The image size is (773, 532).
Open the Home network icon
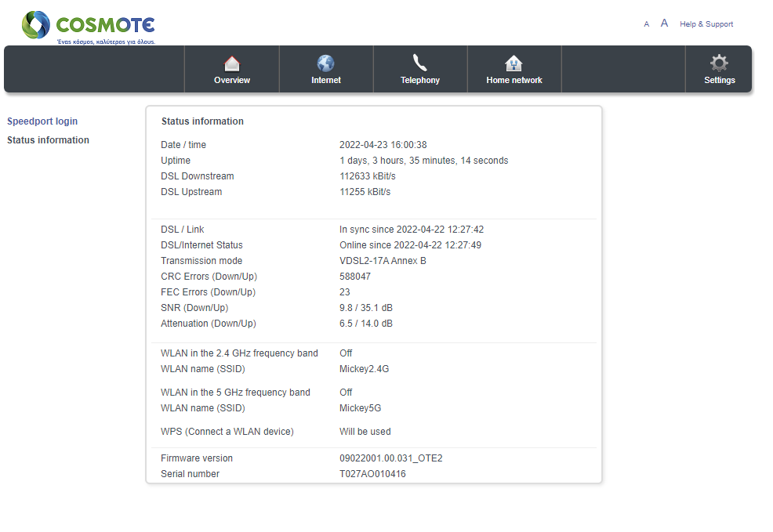pos(514,63)
